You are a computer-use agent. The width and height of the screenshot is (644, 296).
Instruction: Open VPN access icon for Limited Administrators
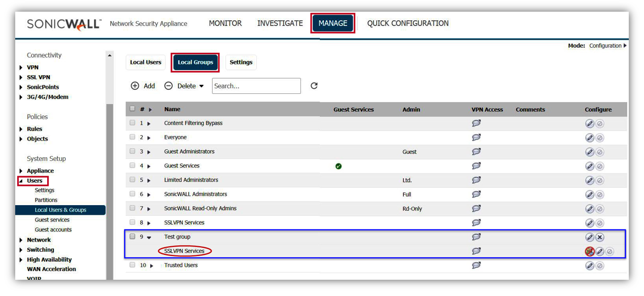click(x=476, y=180)
